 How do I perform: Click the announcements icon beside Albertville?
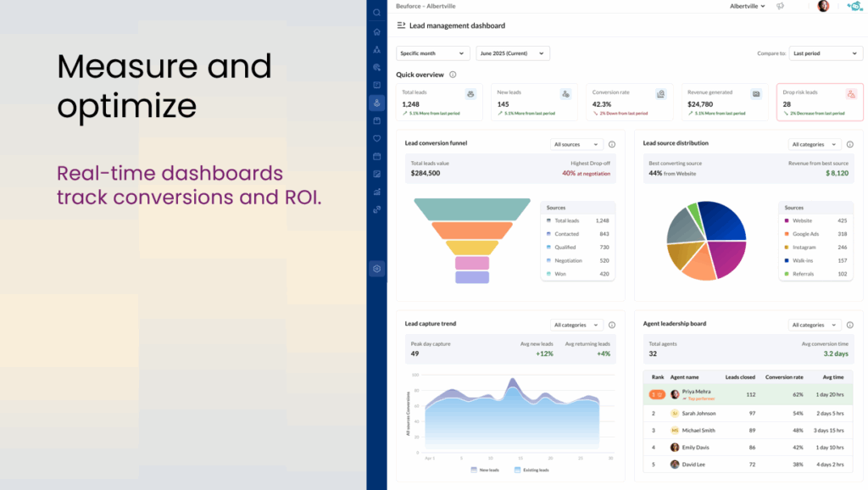[781, 5]
